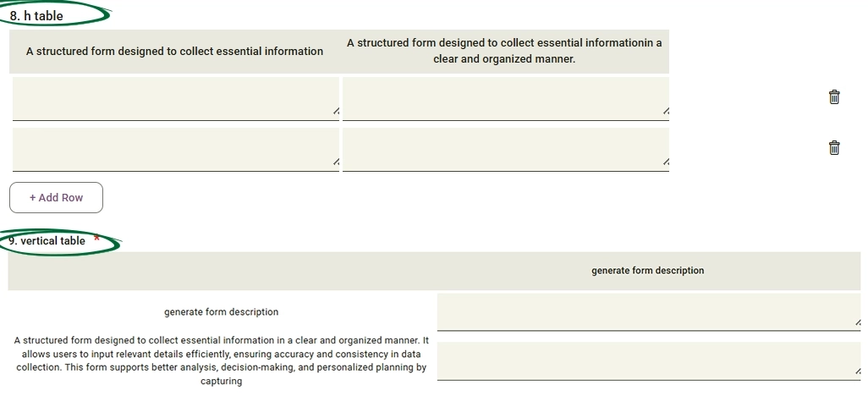Select the '9. vertical table' question label
Image resolution: width=868 pixels, height=396 pixels.
point(47,241)
